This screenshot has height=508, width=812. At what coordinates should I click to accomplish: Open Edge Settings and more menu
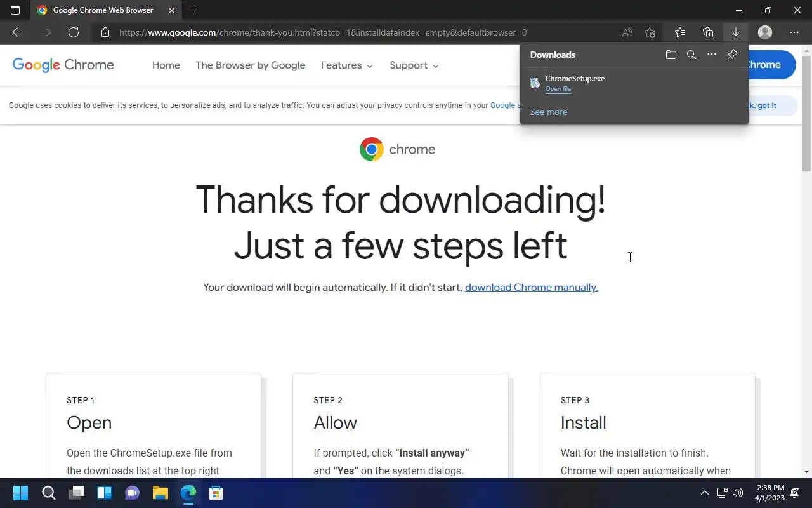[794, 32]
